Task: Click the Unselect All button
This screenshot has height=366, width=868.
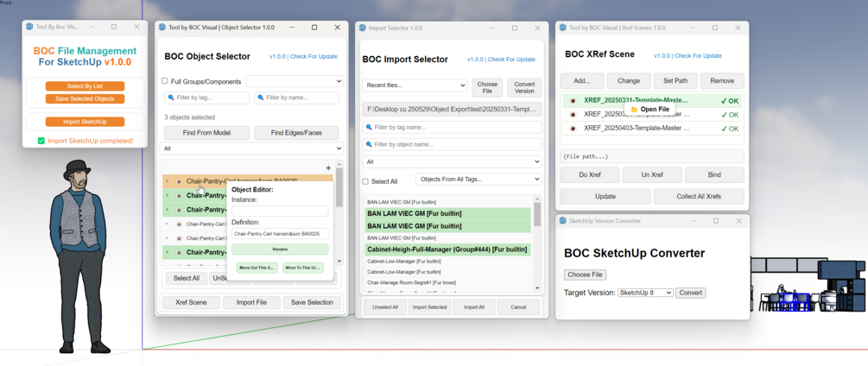Action: 384,306
